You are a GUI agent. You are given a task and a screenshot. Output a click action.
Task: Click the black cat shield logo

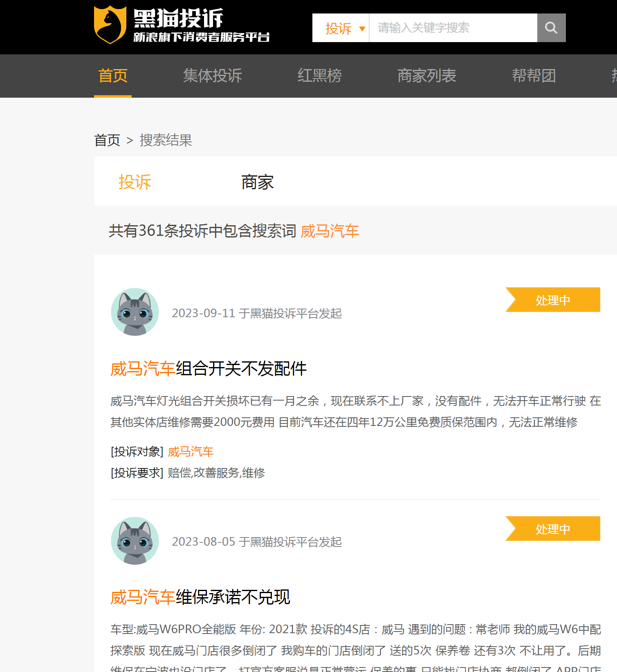click(110, 25)
